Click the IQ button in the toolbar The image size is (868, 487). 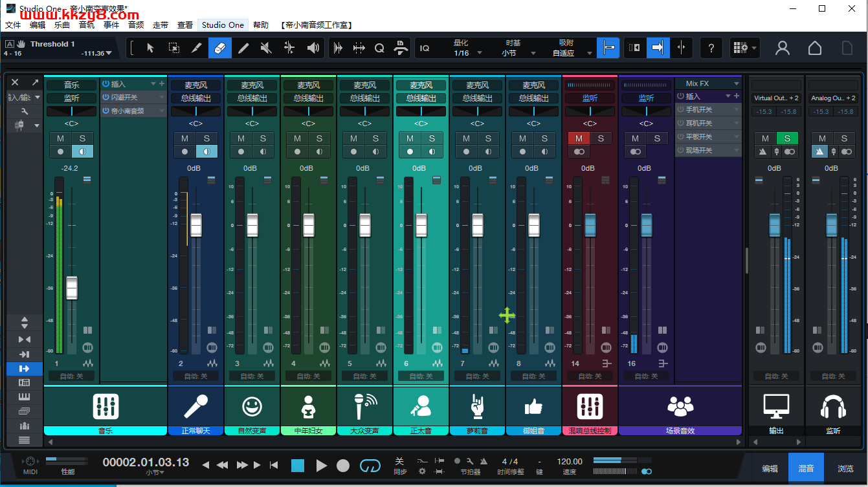(x=425, y=48)
